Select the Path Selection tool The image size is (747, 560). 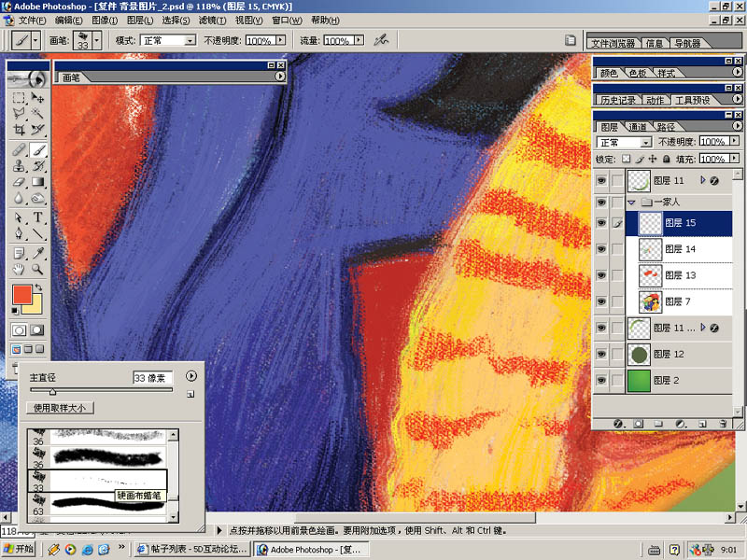(19, 217)
